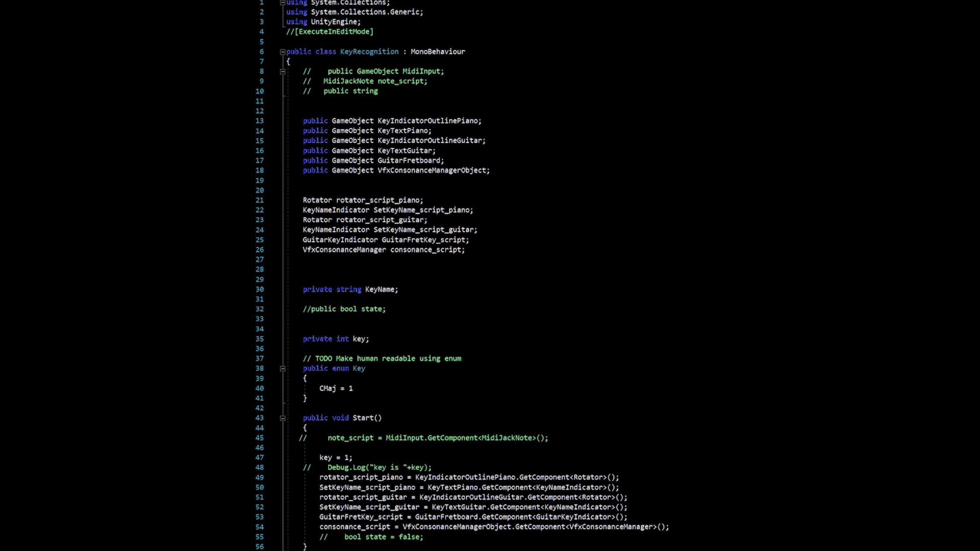Click 'GuitarFretboard' in its field declaration
Screen dimensions: 980x551
tap(409, 161)
